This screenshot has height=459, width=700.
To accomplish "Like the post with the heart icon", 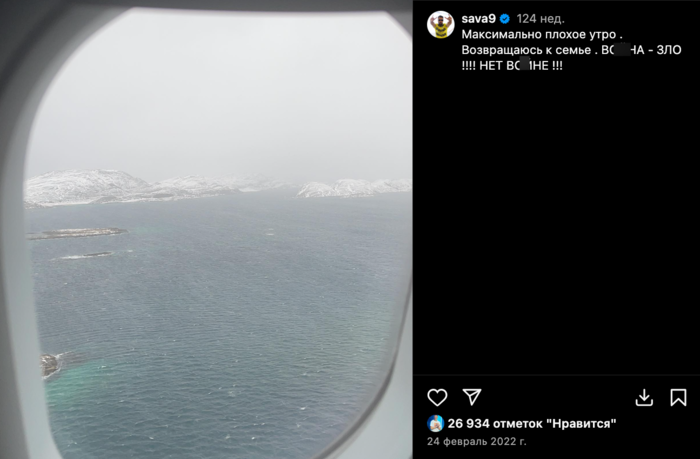I will point(437,397).
